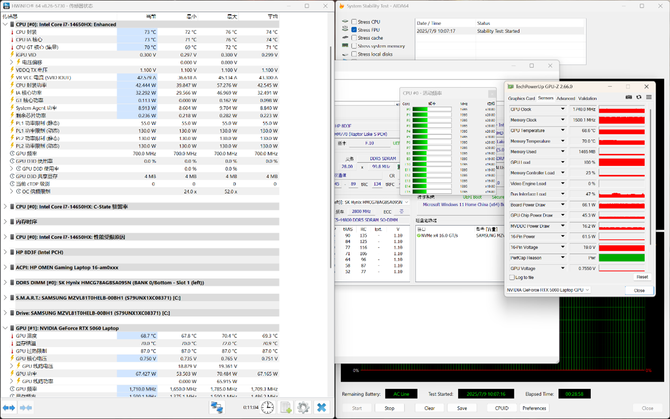This screenshot has width=670, height=419.
Task: Open HWiNFO settings gear icon
Action: 303,408
